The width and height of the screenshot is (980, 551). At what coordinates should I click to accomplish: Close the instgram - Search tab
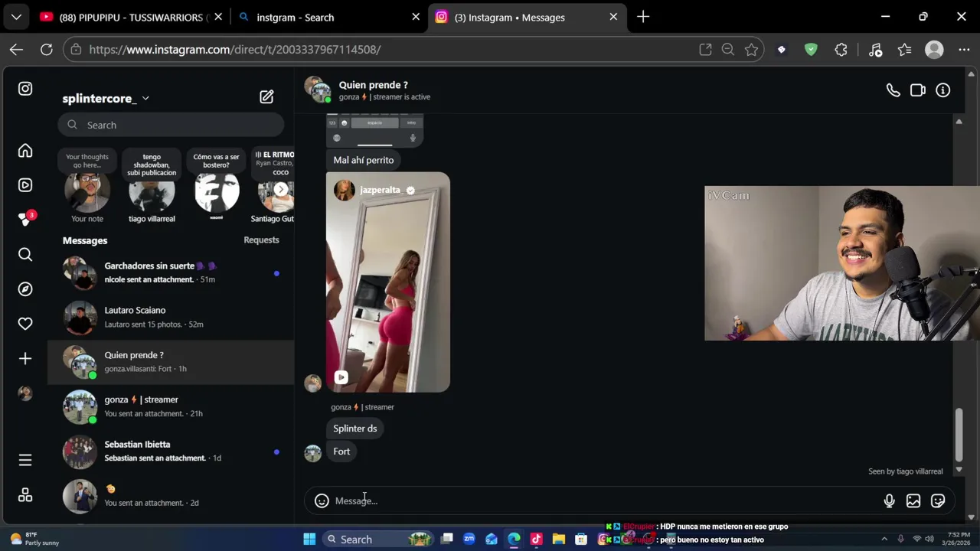click(x=416, y=17)
